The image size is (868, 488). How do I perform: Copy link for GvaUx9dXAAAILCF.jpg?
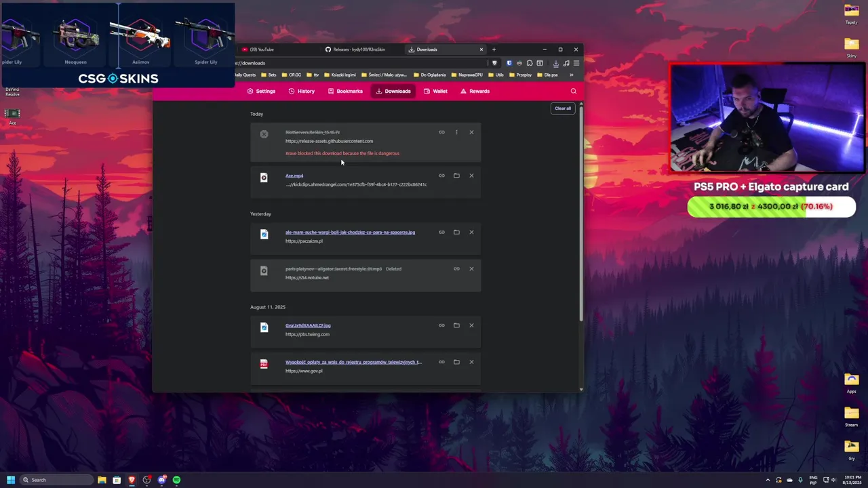tap(441, 325)
